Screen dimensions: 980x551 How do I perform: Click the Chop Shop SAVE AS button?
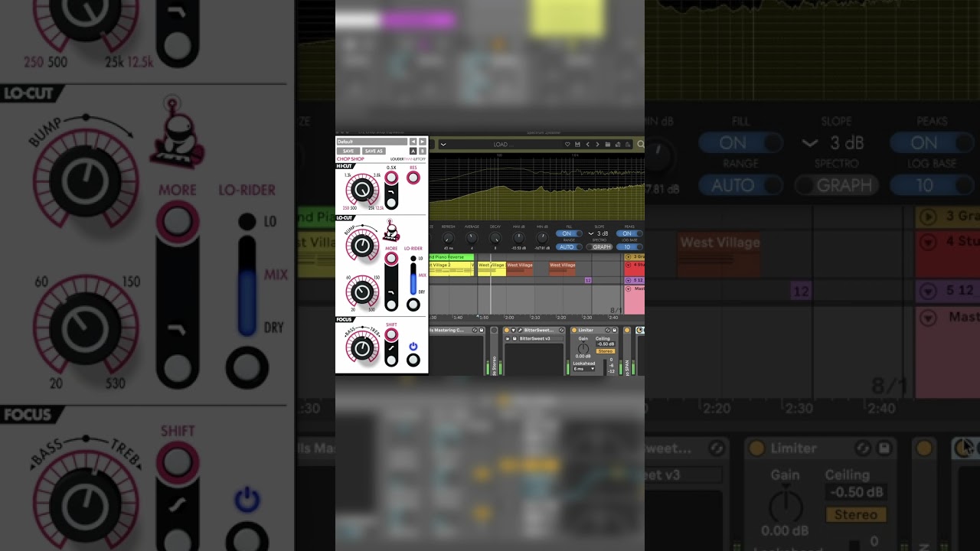(374, 151)
